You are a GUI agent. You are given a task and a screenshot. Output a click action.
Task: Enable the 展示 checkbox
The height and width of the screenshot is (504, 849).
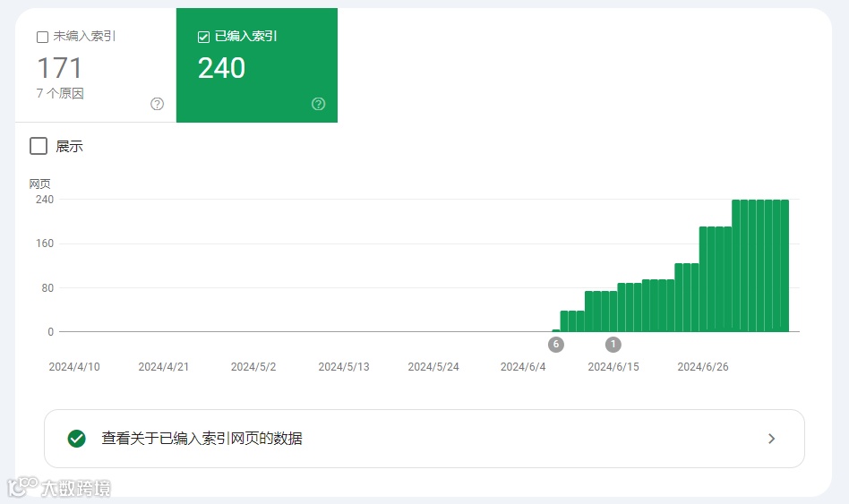tap(39, 146)
